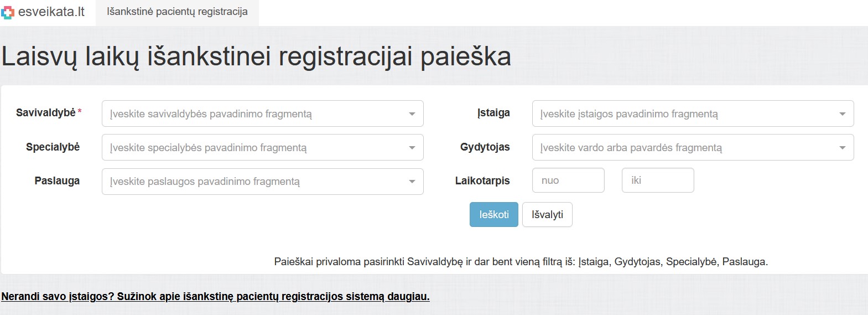Expand the Paslauga dropdown arrow

click(x=412, y=182)
